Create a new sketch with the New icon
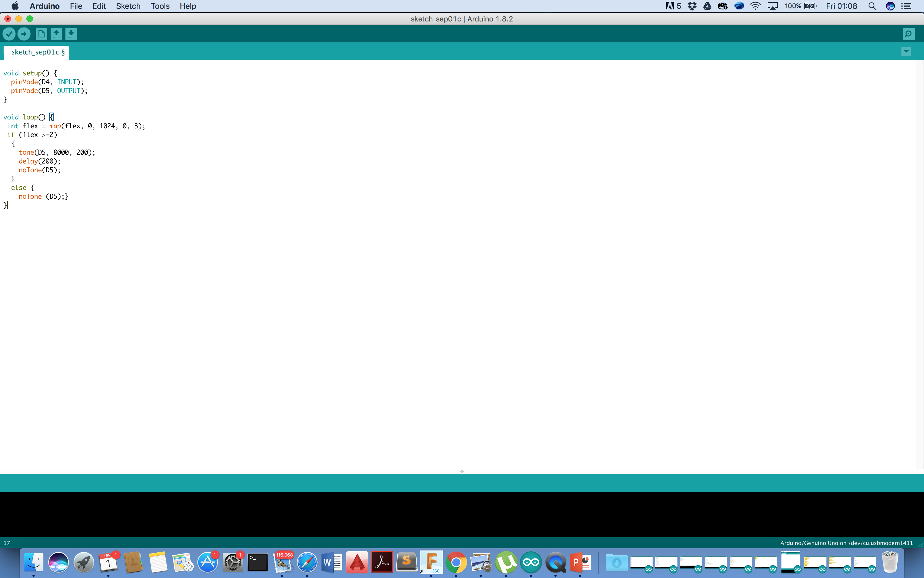The image size is (924, 578). [x=41, y=34]
